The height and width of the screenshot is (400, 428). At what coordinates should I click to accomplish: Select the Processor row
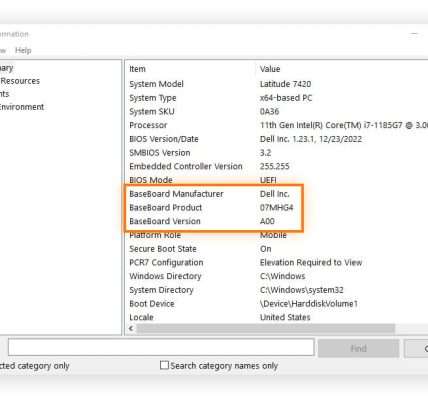(277, 125)
